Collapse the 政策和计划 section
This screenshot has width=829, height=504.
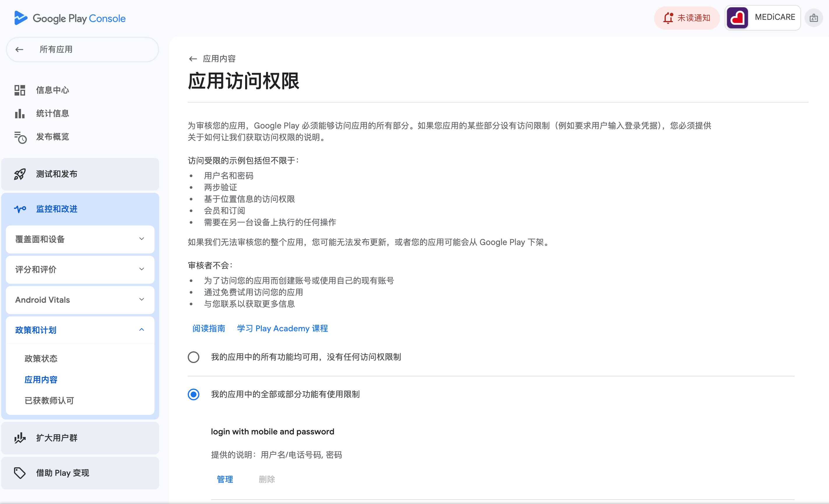tap(142, 330)
